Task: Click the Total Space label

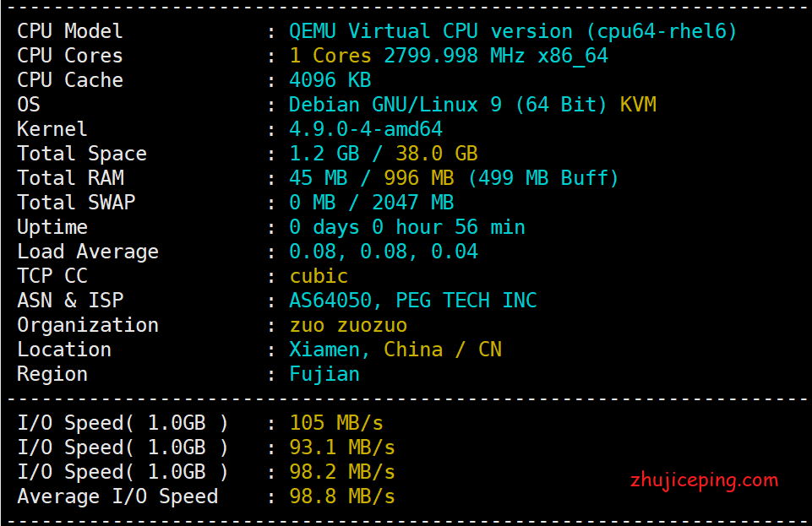Action: (81, 154)
